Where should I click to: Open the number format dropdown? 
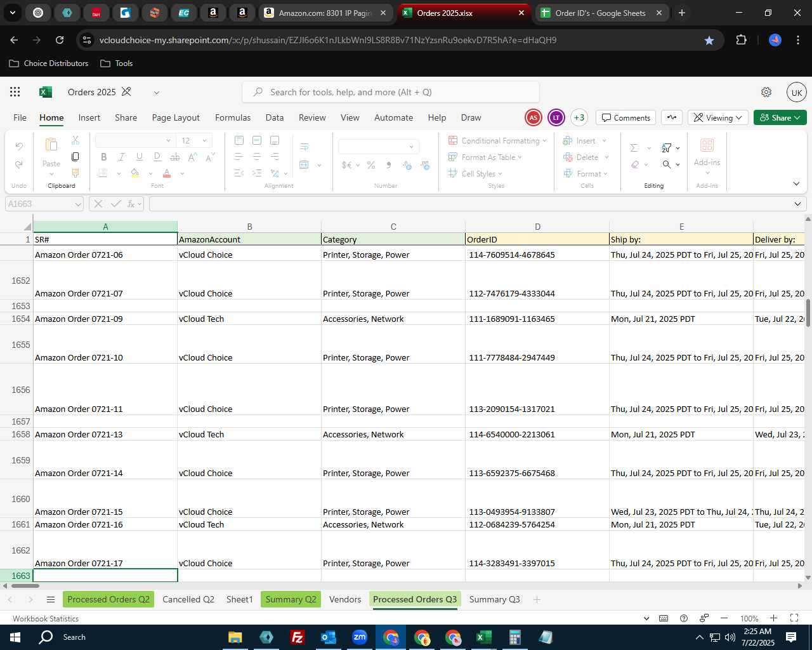[411, 147]
